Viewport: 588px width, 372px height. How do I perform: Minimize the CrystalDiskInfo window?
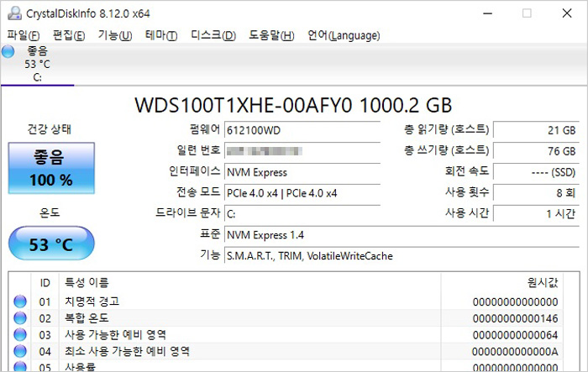point(487,13)
